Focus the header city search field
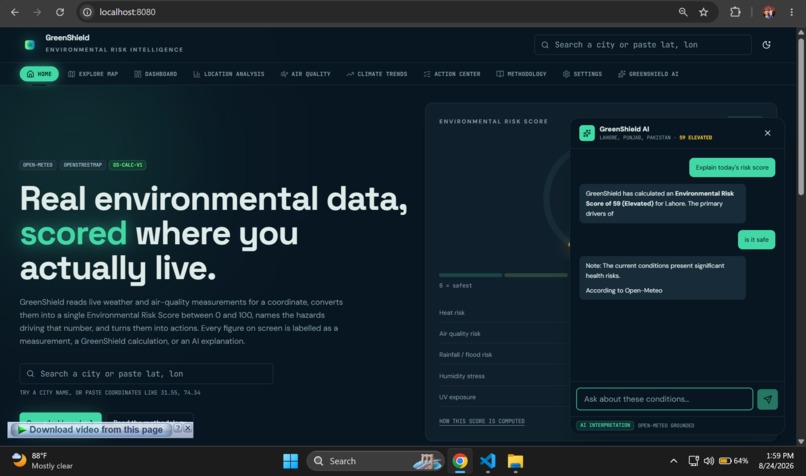This screenshot has height=476, width=806. (643, 45)
